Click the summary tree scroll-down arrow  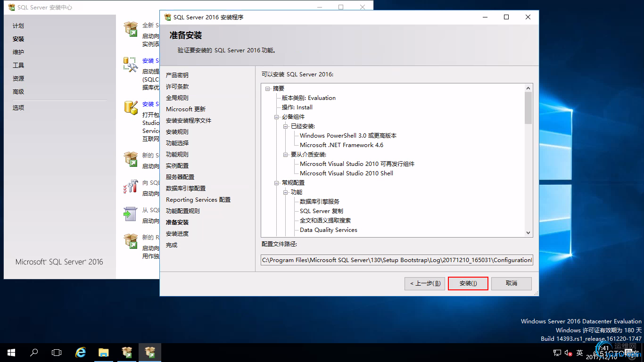point(528,232)
